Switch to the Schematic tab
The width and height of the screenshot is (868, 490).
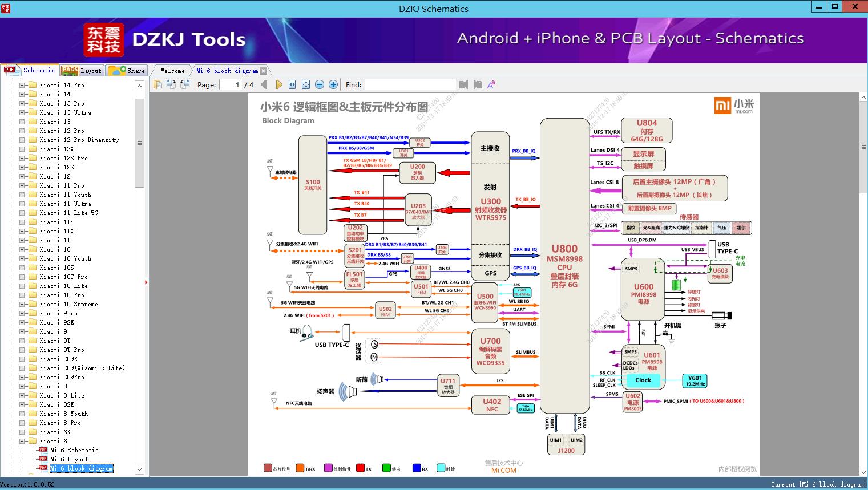pyautogui.click(x=29, y=70)
